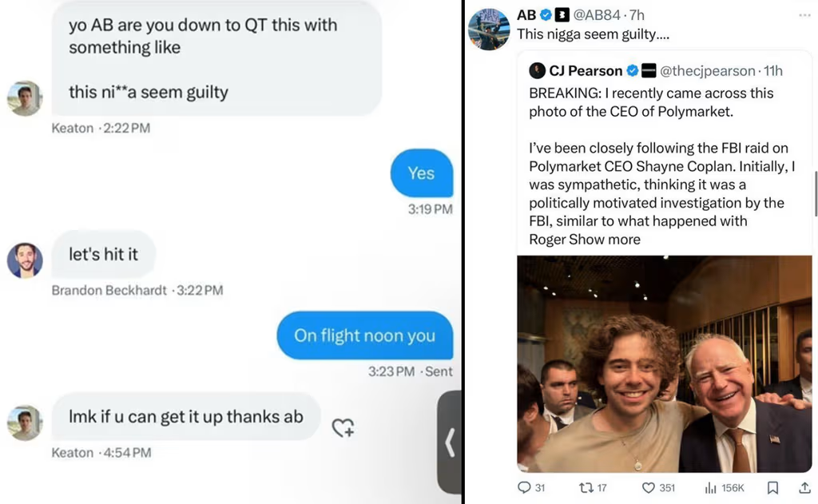This screenshot has width=818, height=504.
Task: Open the three-dot more menu on tweet
Action: (804, 15)
